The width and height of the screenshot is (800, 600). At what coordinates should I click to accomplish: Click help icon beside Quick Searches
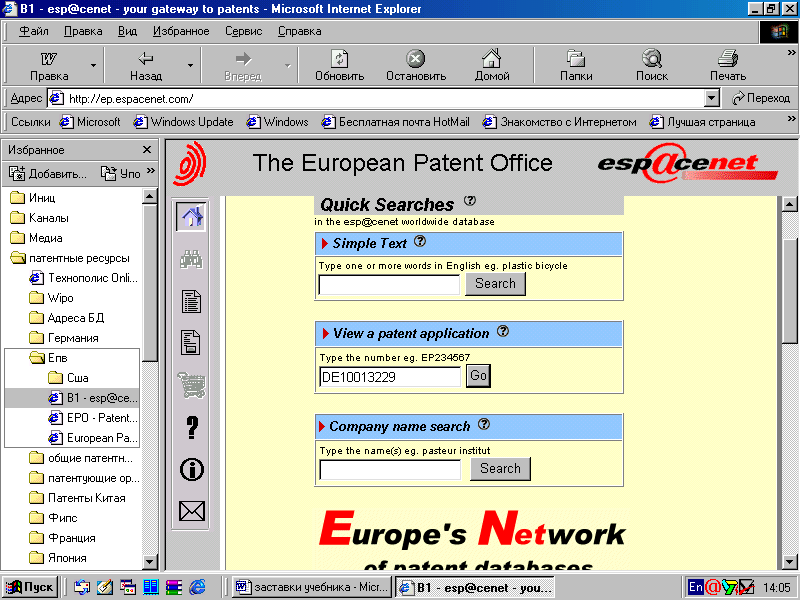470,201
